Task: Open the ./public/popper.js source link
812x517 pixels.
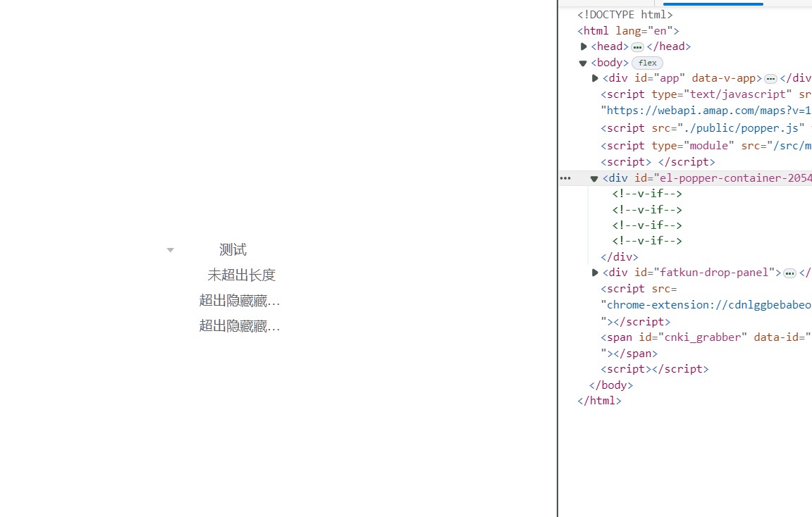Action: click(741, 128)
